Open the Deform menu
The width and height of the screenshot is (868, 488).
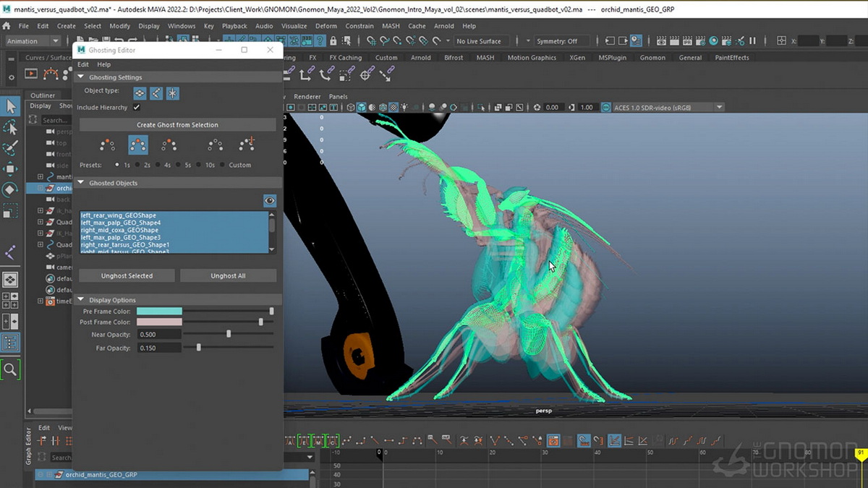tap(326, 26)
